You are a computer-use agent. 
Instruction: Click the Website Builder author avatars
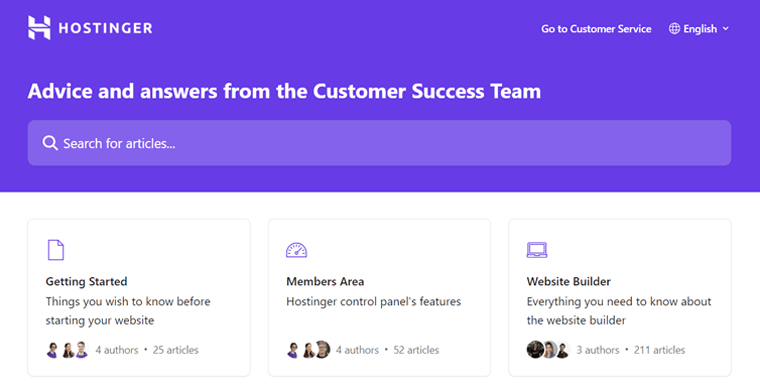click(548, 350)
